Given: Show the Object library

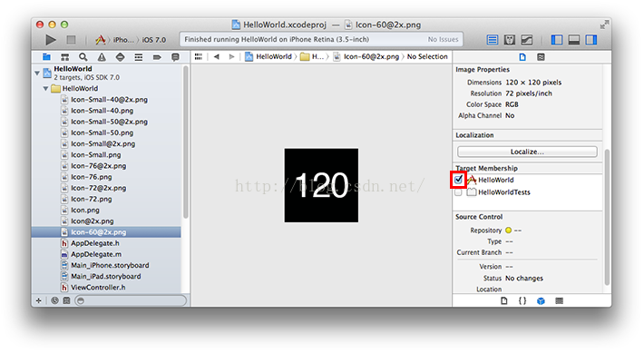Looking at the screenshot, I should 541,300.
